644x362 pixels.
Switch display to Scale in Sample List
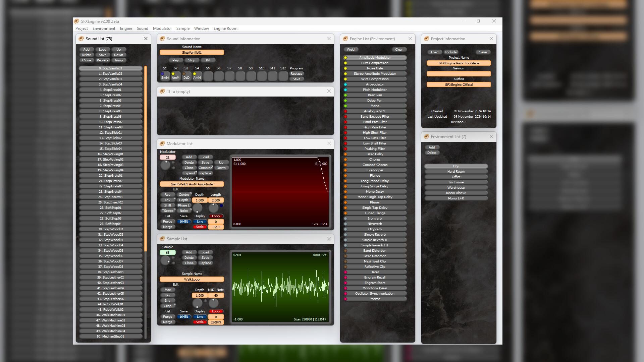click(x=200, y=321)
